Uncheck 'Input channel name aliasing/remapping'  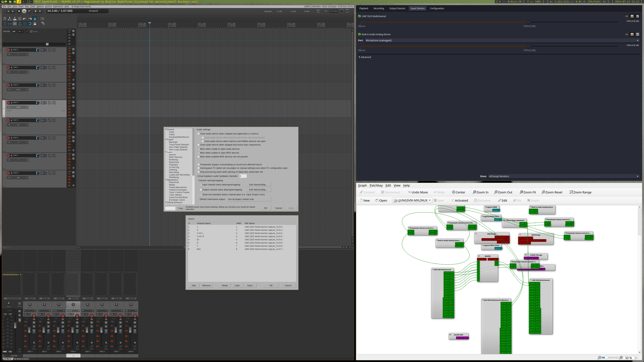201,185
